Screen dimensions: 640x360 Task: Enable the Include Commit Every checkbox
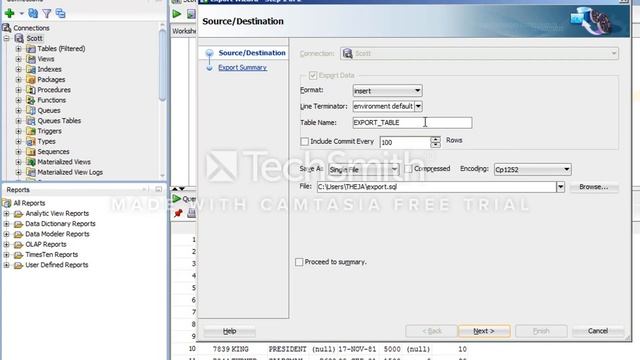click(304, 141)
